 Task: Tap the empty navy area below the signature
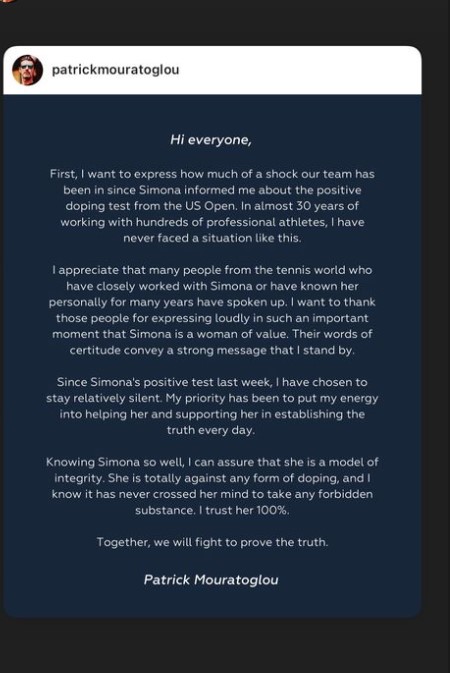(x=212, y=602)
